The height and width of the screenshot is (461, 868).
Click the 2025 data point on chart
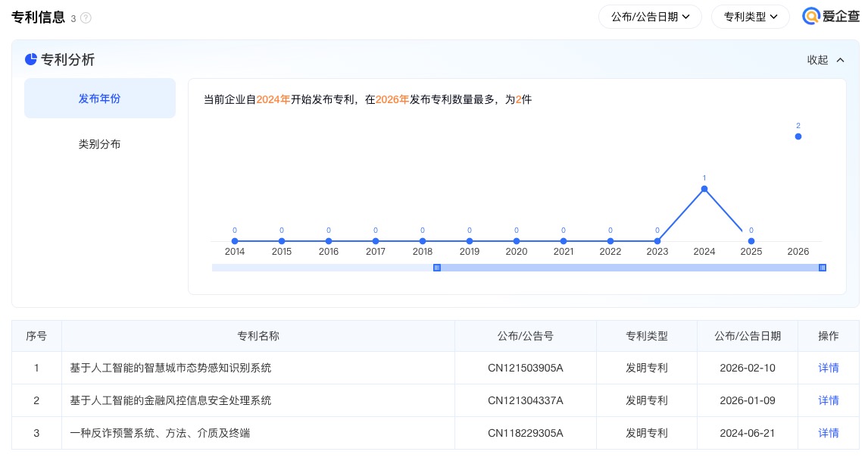click(x=751, y=241)
